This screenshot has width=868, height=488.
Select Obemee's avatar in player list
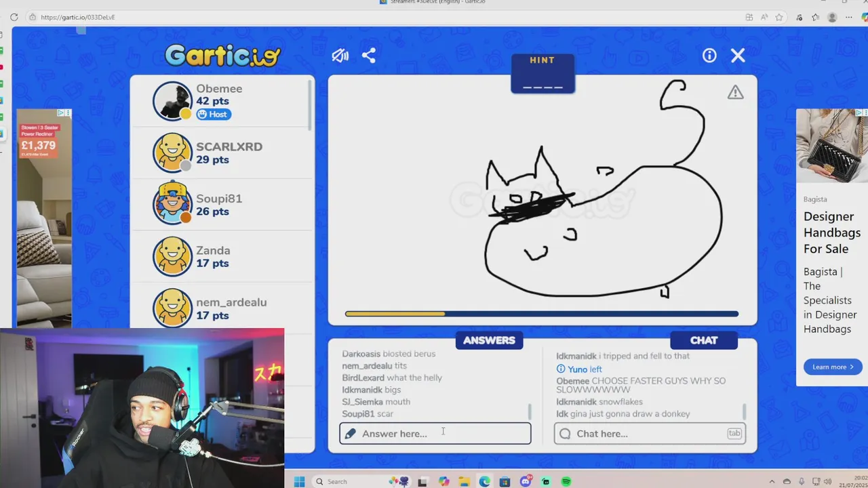[x=172, y=101]
